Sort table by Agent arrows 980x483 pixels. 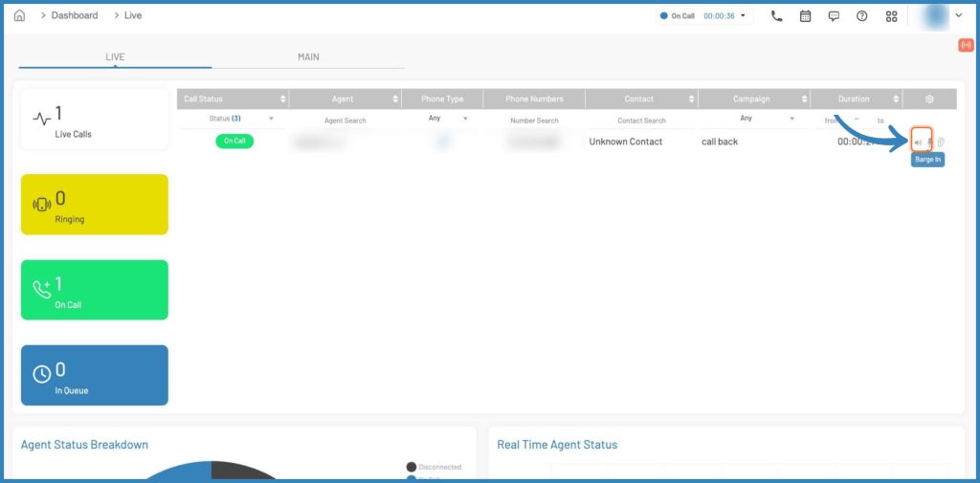click(x=395, y=99)
